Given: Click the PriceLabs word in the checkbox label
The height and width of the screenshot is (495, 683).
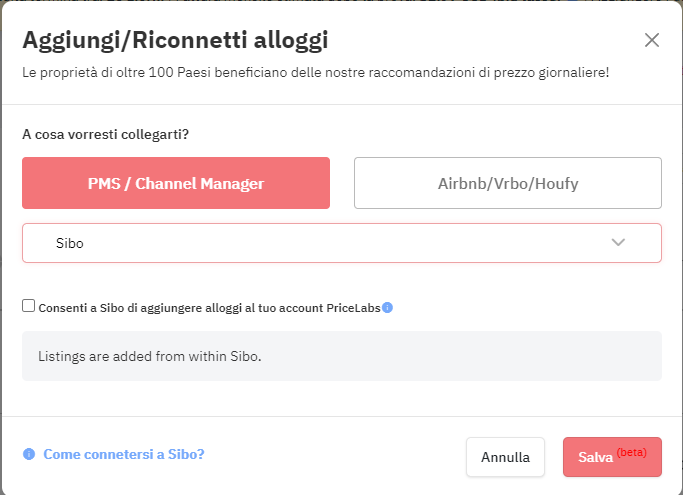Looking at the screenshot, I should click(353, 308).
